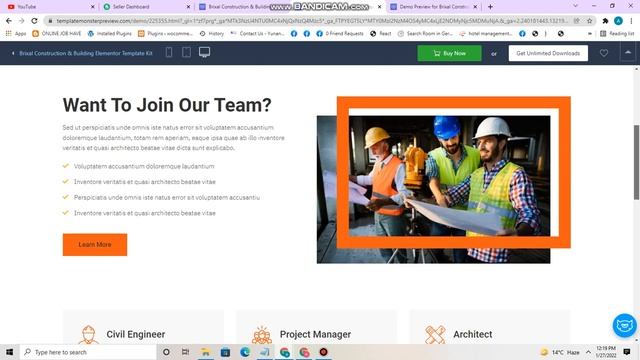
Task: Go forward in browser history
Action: [x=22, y=20]
